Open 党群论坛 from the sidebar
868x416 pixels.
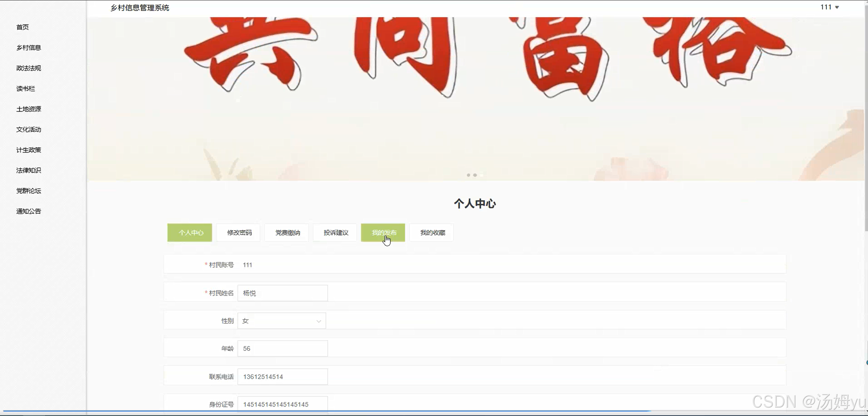coord(28,191)
